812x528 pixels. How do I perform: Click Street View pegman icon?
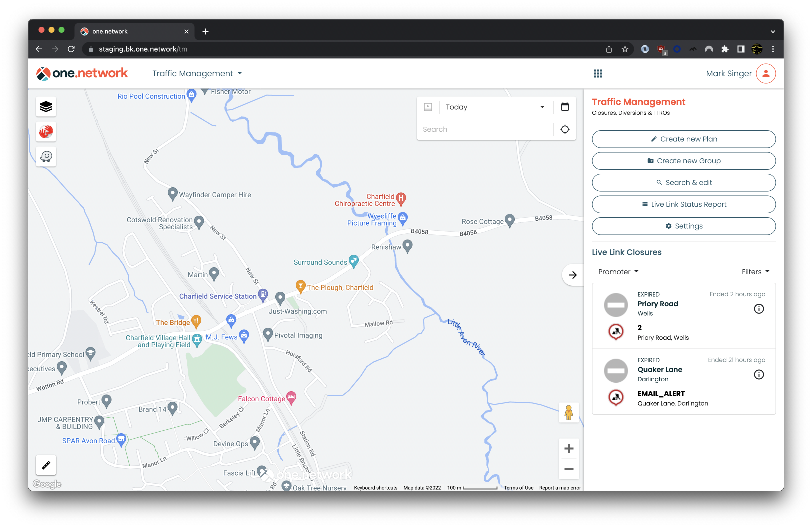[569, 412]
